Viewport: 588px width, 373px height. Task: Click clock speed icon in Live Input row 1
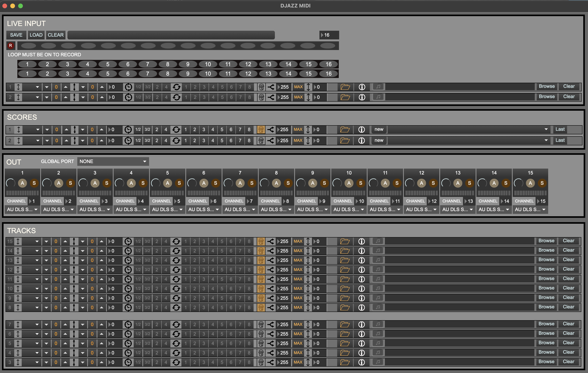(x=128, y=87)
